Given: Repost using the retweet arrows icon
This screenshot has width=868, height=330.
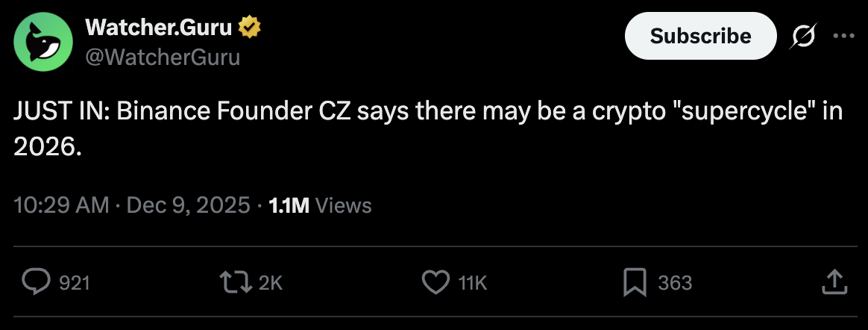Looking at the screenshot, I should point(236,282).
